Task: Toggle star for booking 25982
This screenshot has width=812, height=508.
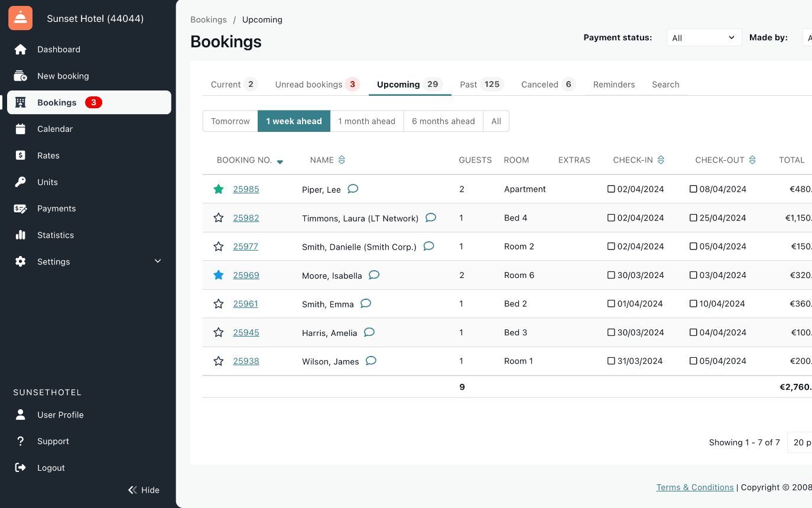Action: pyautogui.click(x=219, y=218)
